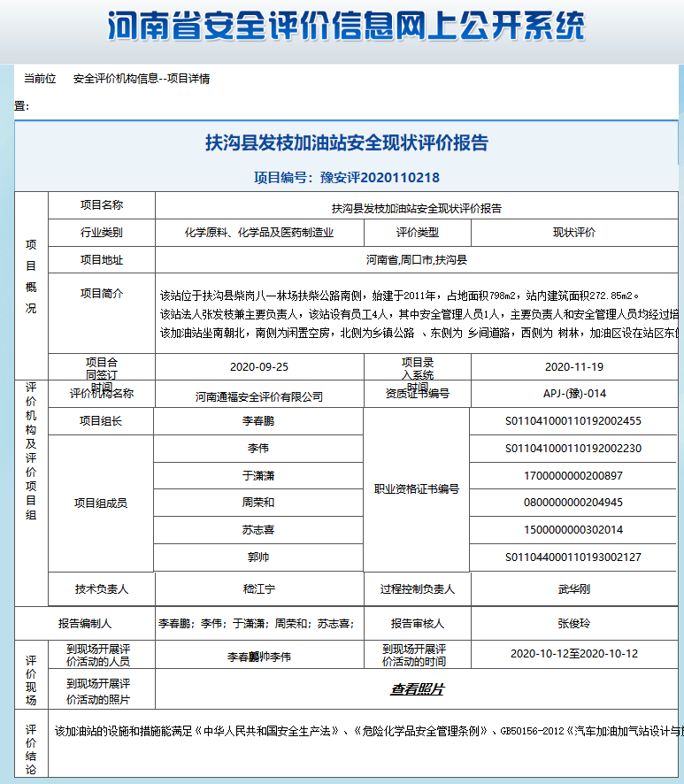Click the 报告审核人 label
This screenshot has height=784, width=684.
[418, 624]
